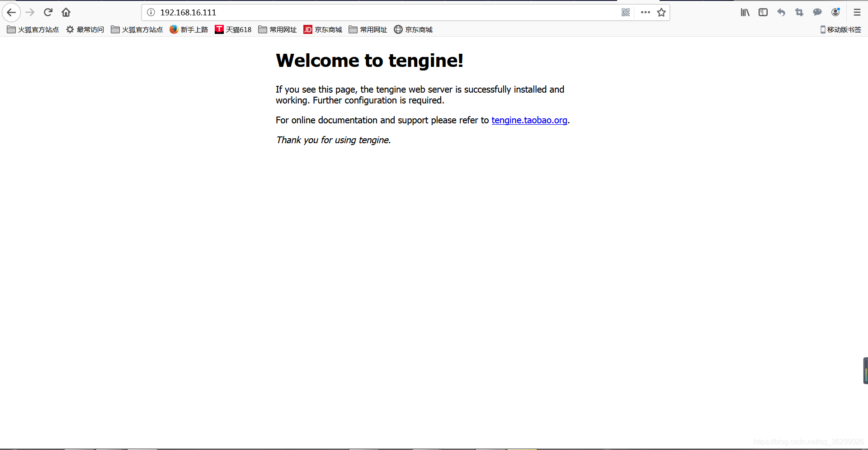
Task: Open 最常访问 bookmark
Action: (x=85, y=29)
